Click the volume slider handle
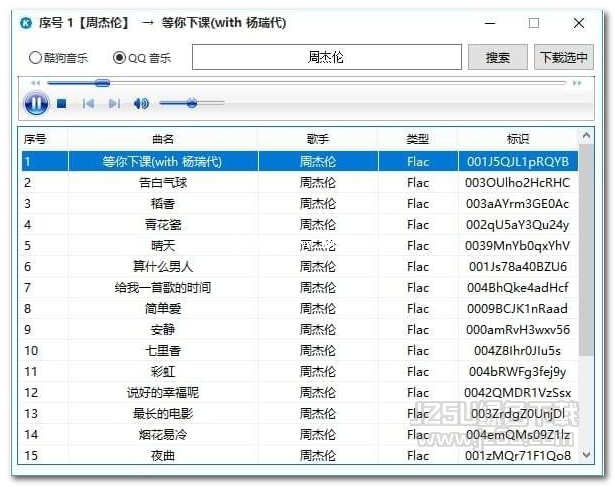 (191, 104)
